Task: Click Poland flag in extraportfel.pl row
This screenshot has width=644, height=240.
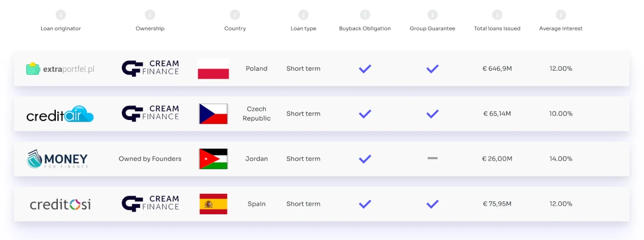Action: 214,69
